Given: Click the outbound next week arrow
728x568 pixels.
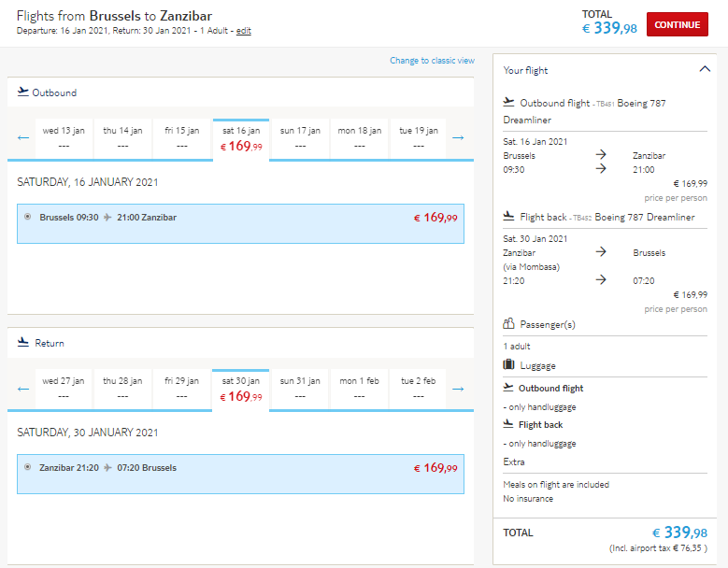Looking at the screenshot, I should pyautogui.click(x=458, y=138).
